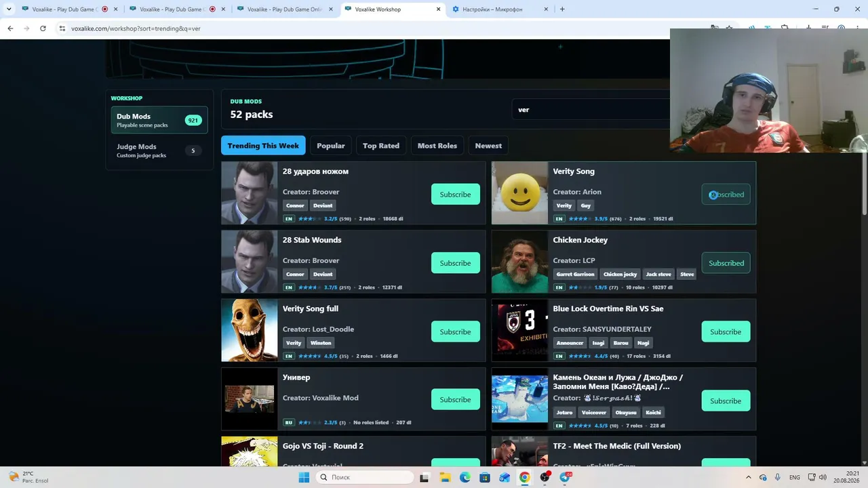Close the Voxalike Workshop tab

point(439,9)
